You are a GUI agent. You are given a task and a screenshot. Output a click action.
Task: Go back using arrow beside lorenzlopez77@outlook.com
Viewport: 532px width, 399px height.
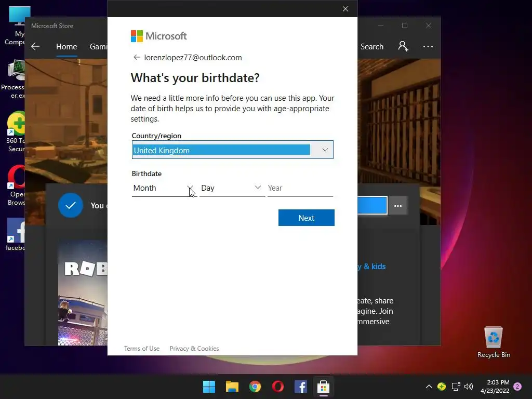137,57
